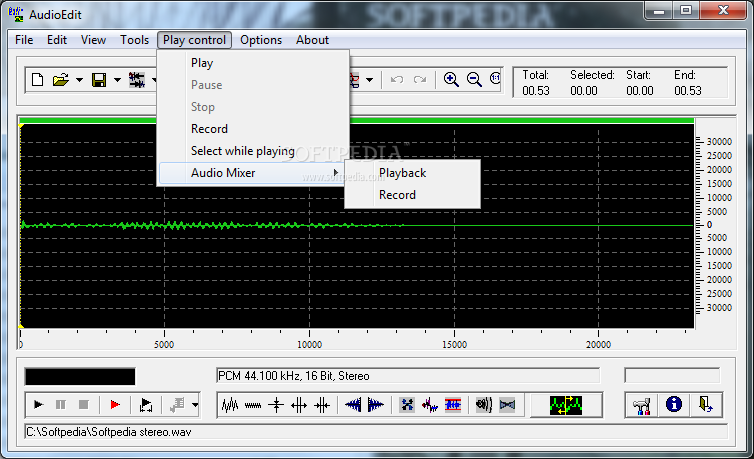Click the speaker echo effect icon

(484, 405)
